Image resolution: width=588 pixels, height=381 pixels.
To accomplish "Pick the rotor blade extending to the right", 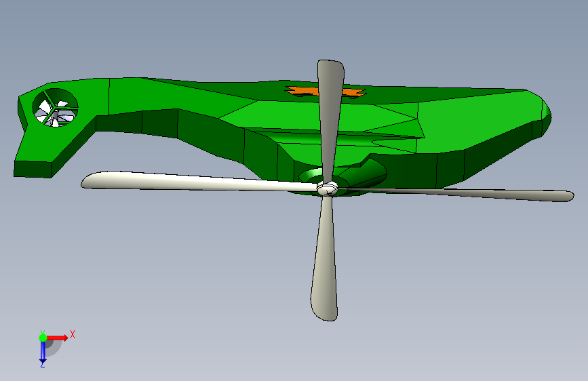I will tap(456, 193).
